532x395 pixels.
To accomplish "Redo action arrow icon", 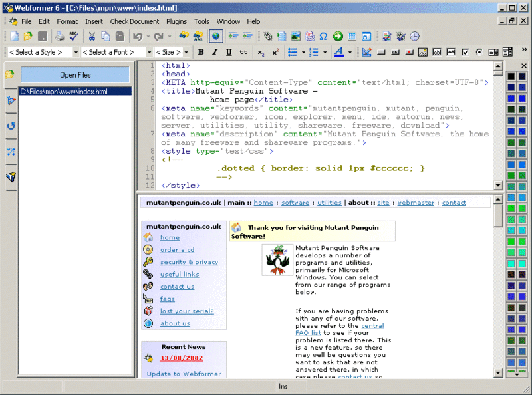I will 158,36.
